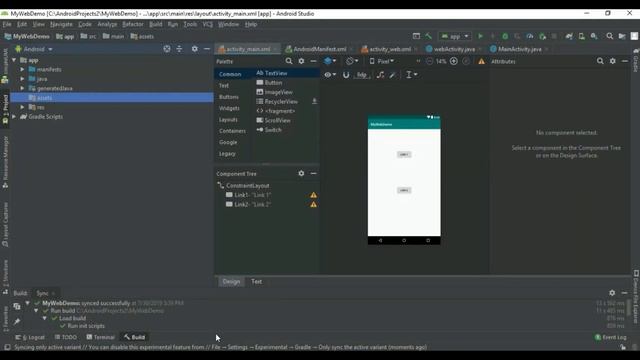Toggle Autoconnect magnet in design toolbar
The image size is (640, 360).
(346, 75)
